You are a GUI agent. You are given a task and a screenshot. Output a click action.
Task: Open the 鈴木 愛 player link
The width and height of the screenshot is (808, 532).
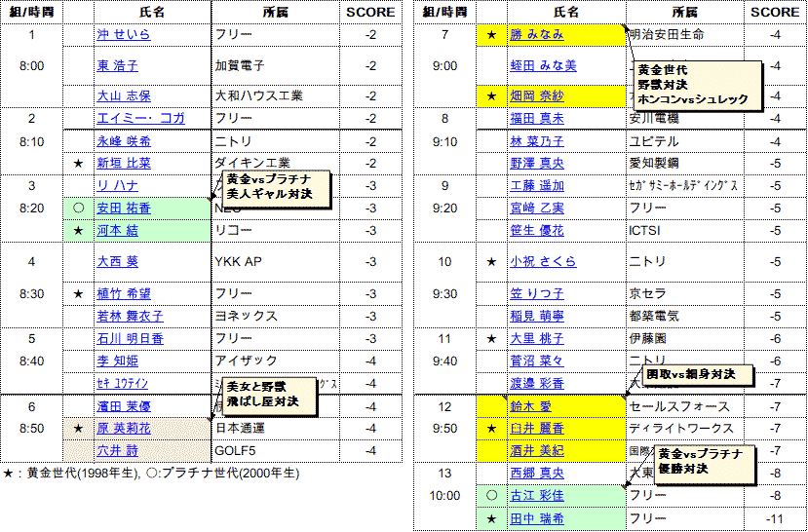(531, 405)
